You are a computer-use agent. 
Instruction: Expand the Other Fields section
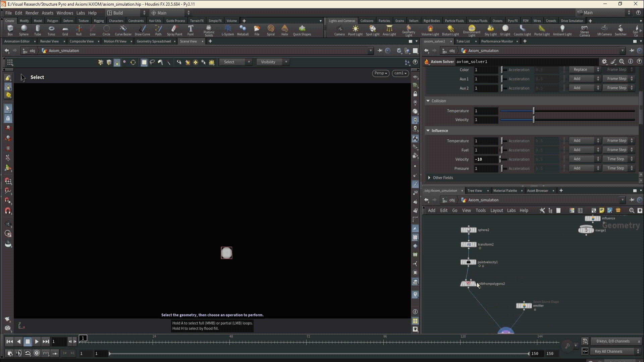(429, 178)
